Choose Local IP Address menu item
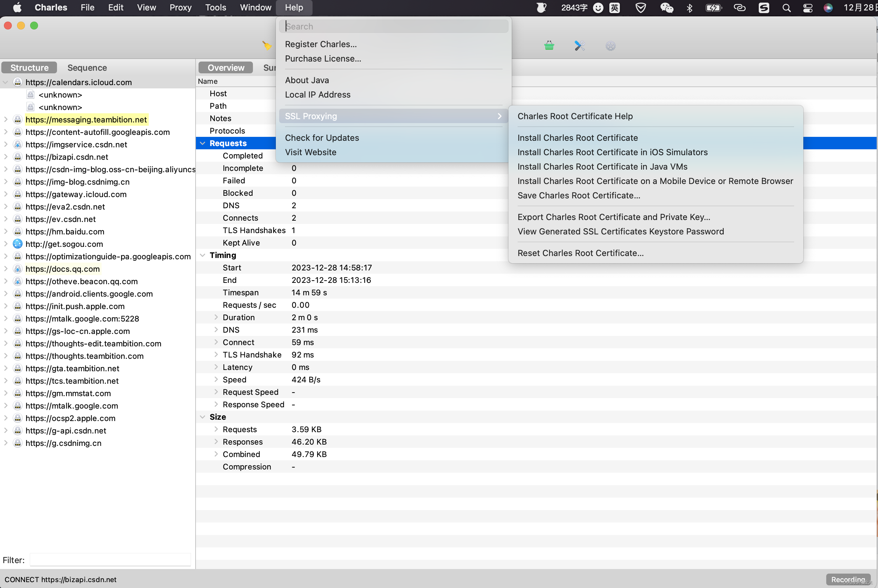The image size is (878, 588). [x=317, y=95]
